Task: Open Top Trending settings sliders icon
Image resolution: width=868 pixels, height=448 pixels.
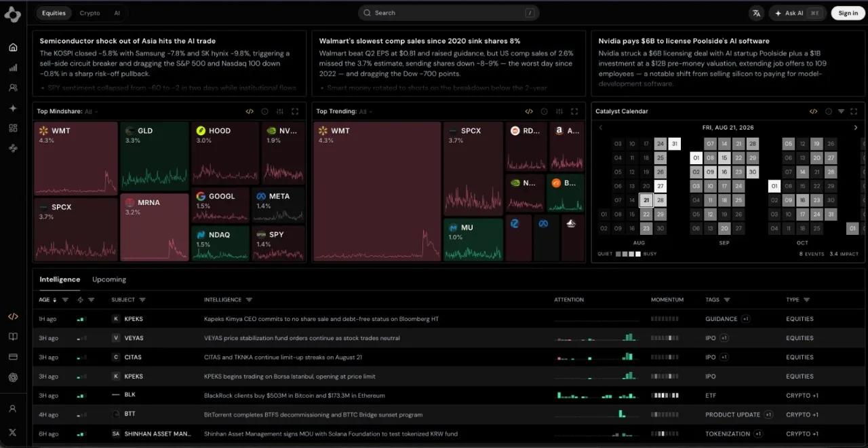Action: click(559, 111)
